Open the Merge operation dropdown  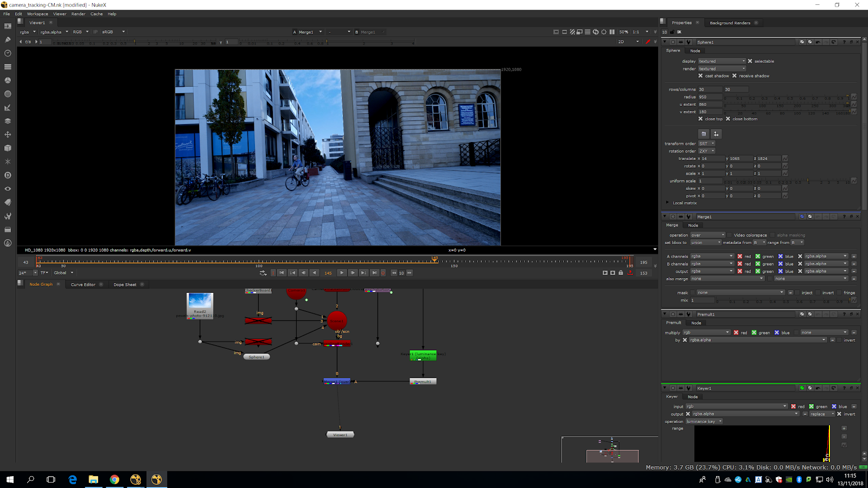(707, 235)
